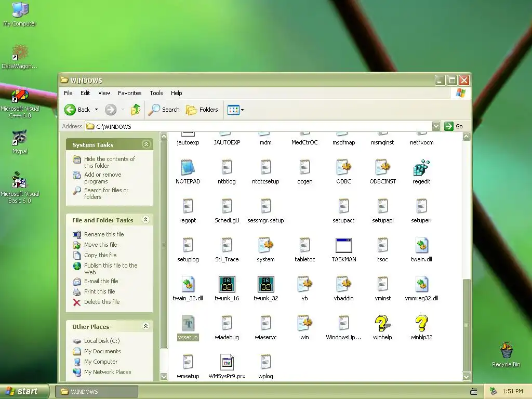
Task: Open the Favorites menu
Action: [x=129, y=93]
